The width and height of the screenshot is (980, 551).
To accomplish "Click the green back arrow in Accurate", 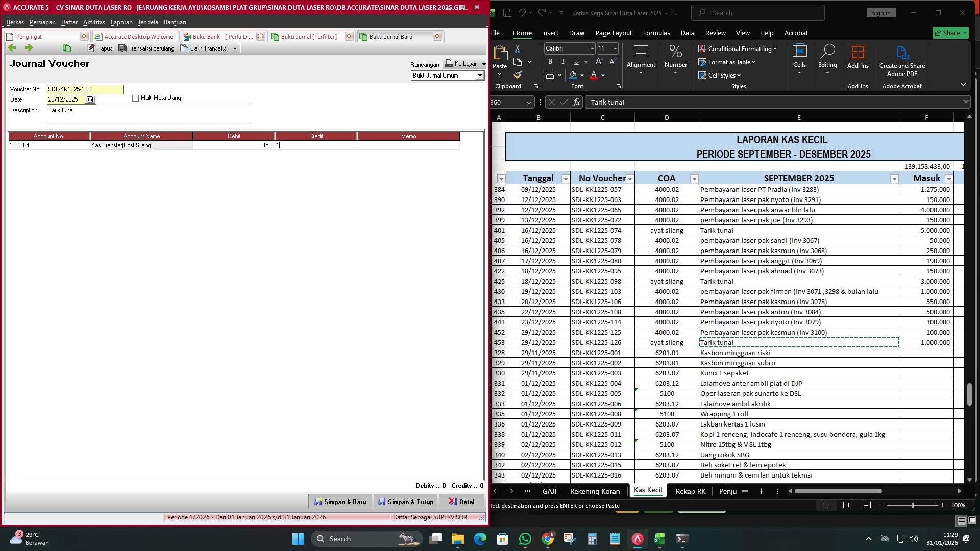I will (x=12, y=47).
